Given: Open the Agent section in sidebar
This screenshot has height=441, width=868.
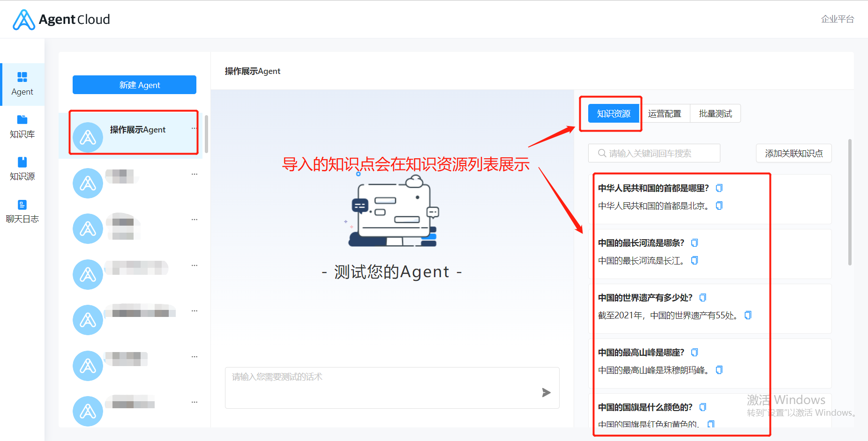Looking at the screenshot, I should [x=22, y=84].
